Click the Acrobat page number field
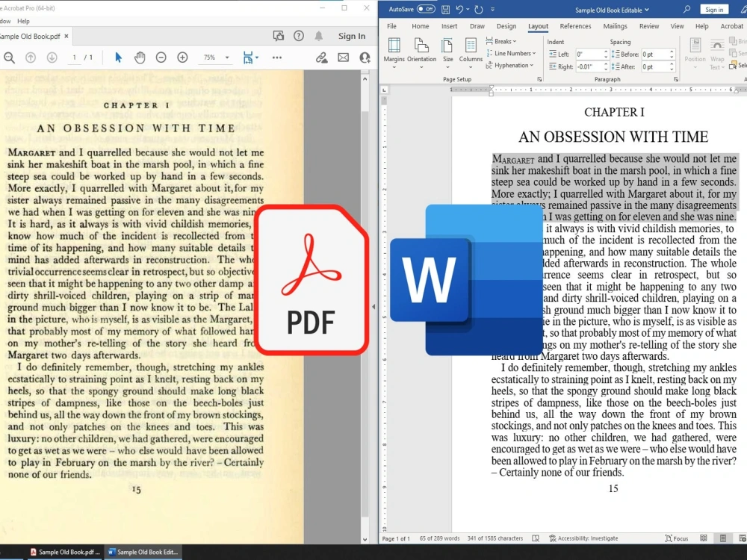 [x=74, y=57]
